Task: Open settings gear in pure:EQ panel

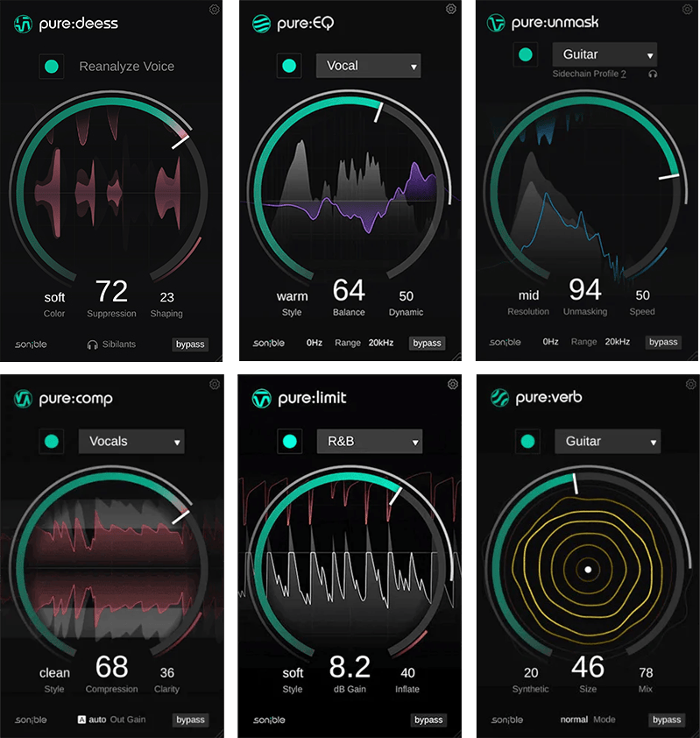Action: pos(451,9)
